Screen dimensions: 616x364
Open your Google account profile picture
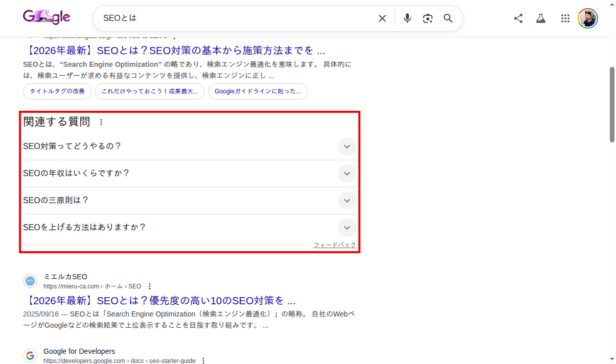(x=588, y=18)
